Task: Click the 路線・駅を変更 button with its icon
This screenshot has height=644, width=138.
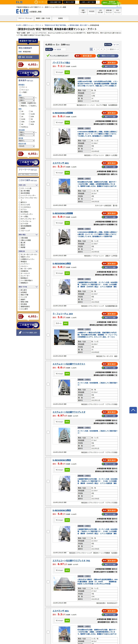Action: click(x=28, y=57)
